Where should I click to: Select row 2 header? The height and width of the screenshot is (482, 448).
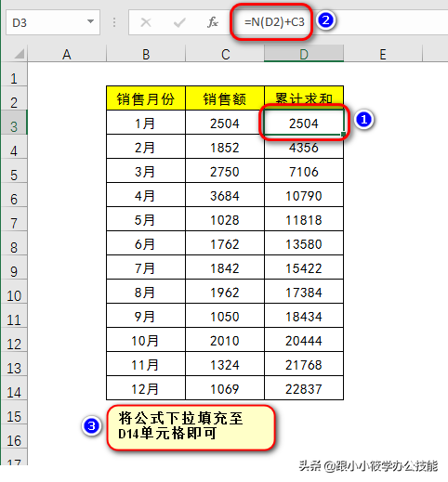[14, 98]
